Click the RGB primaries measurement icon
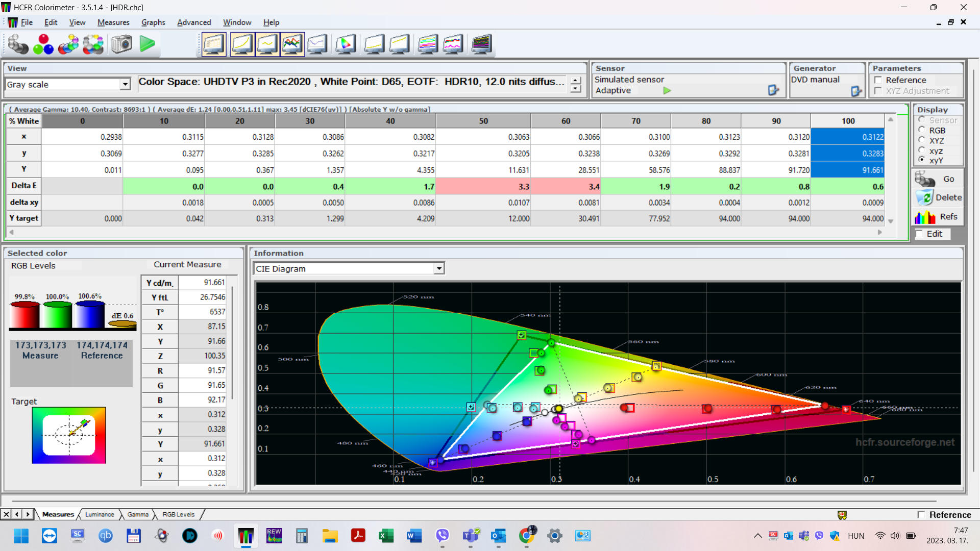This screenshot has width=980, height=551. pos(43,44)
